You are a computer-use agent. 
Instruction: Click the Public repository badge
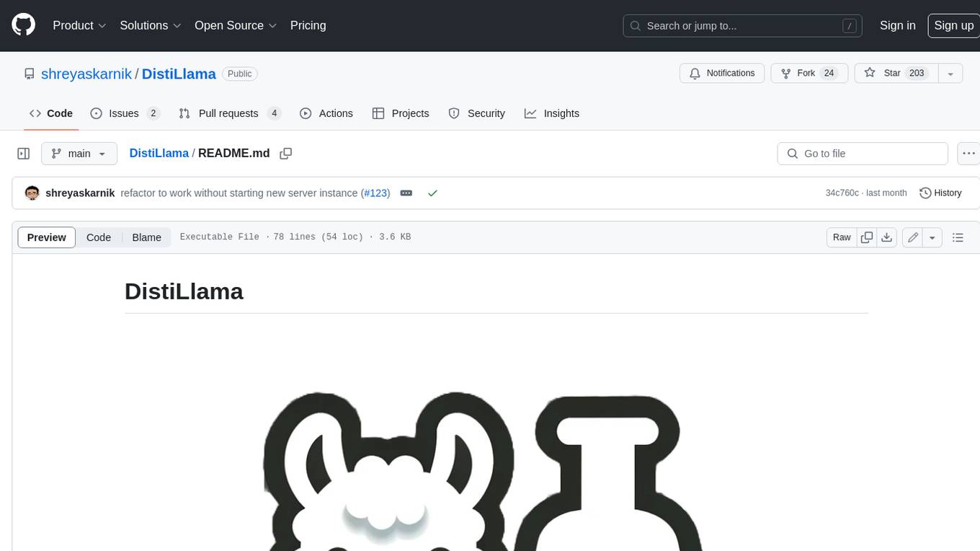tap(240, 74)
